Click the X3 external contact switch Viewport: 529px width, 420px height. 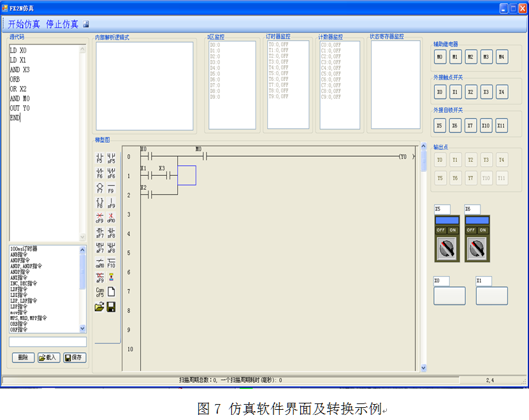(486, 92)
